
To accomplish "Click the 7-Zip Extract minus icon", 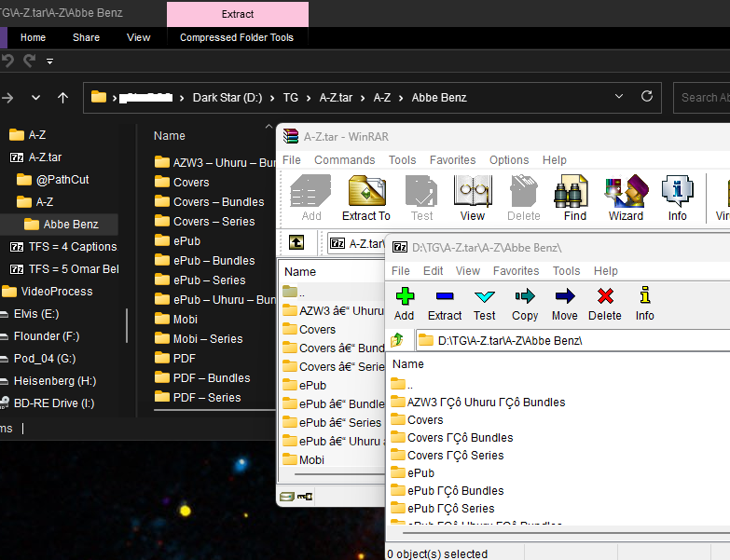I will (445, 297).
